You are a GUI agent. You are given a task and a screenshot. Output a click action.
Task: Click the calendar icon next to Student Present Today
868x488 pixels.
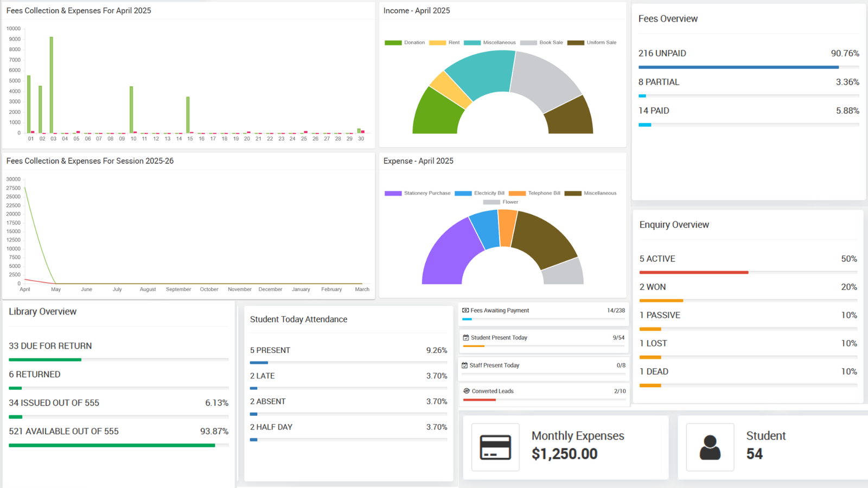[x=465, y=337]
